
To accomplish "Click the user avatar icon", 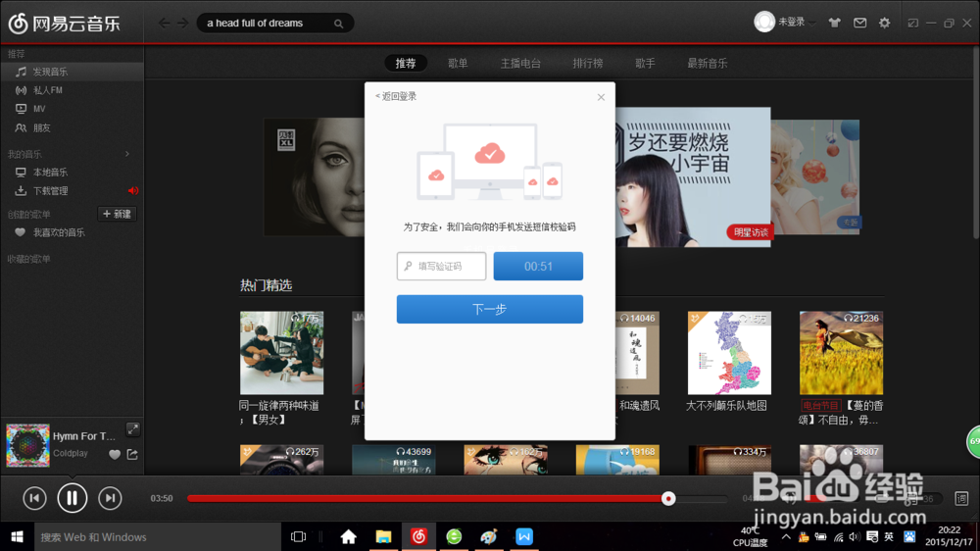I will [x=763, y=22].
